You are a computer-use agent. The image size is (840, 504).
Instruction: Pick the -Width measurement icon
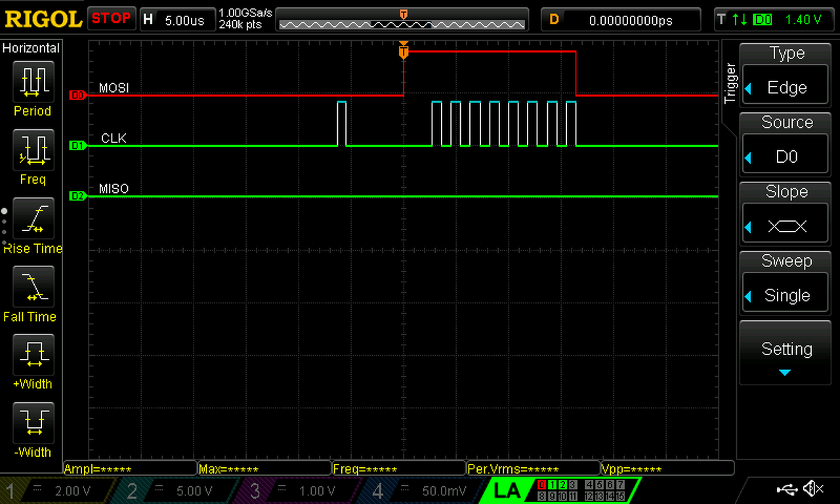coord(33,423)
